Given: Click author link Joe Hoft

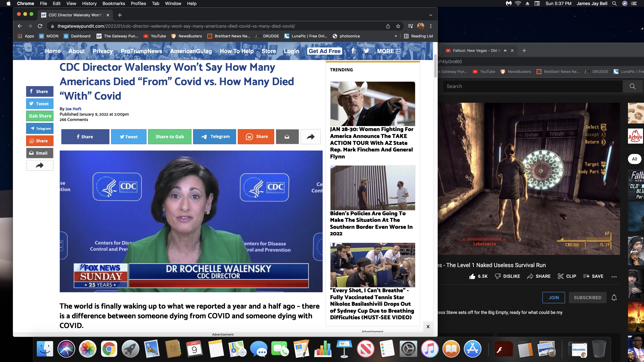Looking at the screenshot, I should click(x=73, y=109).
